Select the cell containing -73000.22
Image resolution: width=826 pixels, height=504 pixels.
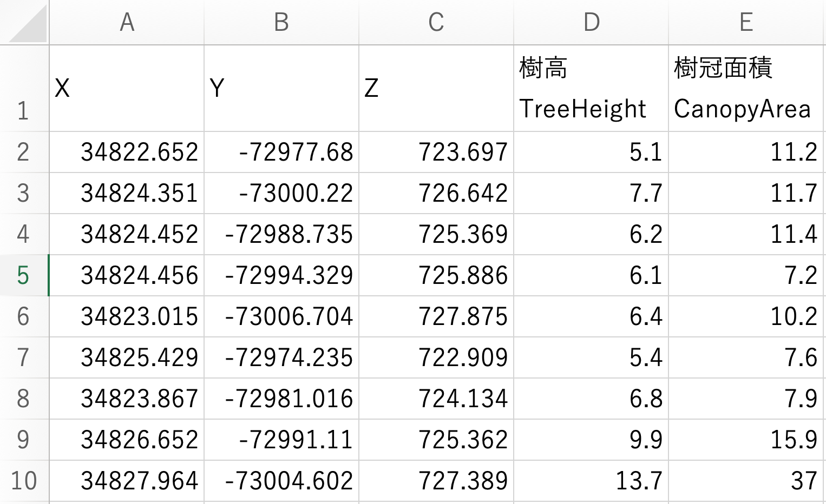point(280,193)
